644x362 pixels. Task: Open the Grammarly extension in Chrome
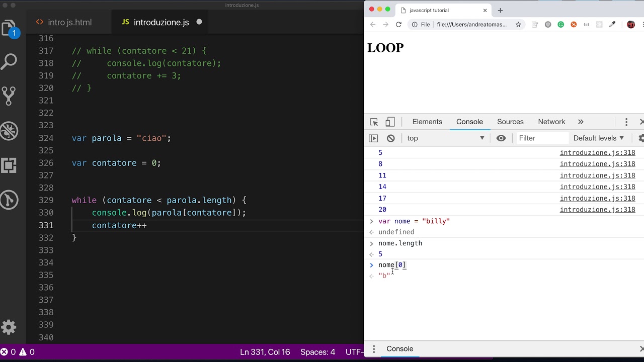pyautogui.click(x=560, y=25)
